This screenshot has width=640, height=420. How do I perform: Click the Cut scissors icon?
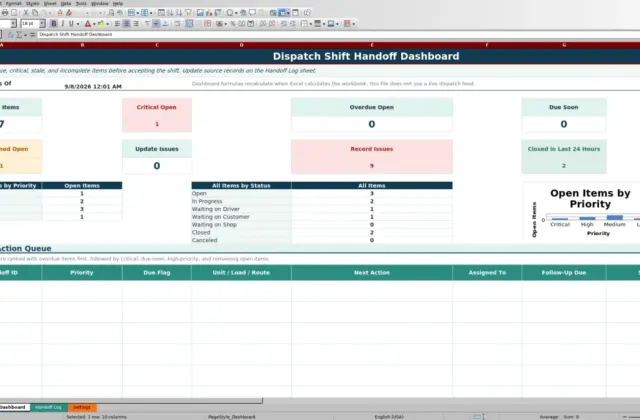tap(26, 13)
